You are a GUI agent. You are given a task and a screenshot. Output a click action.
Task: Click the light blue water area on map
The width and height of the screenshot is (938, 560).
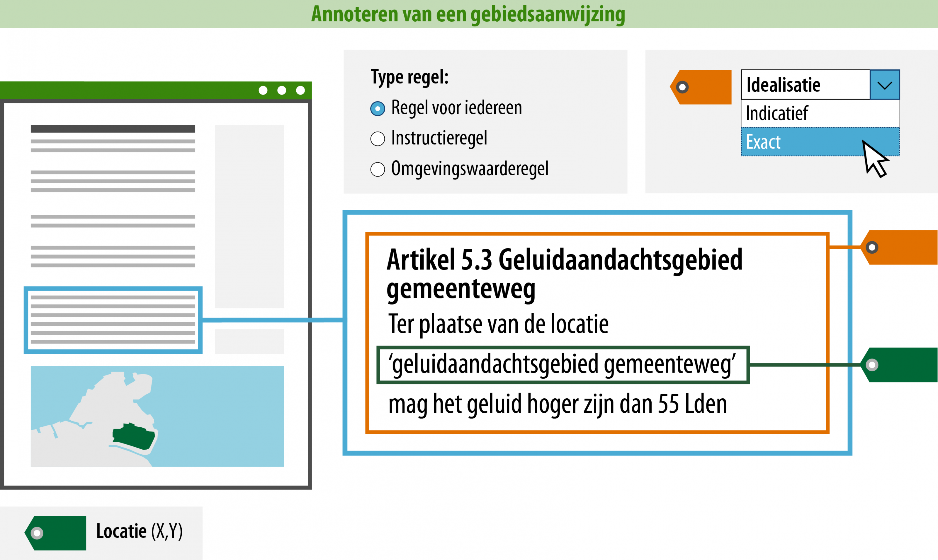coord(227,415)
